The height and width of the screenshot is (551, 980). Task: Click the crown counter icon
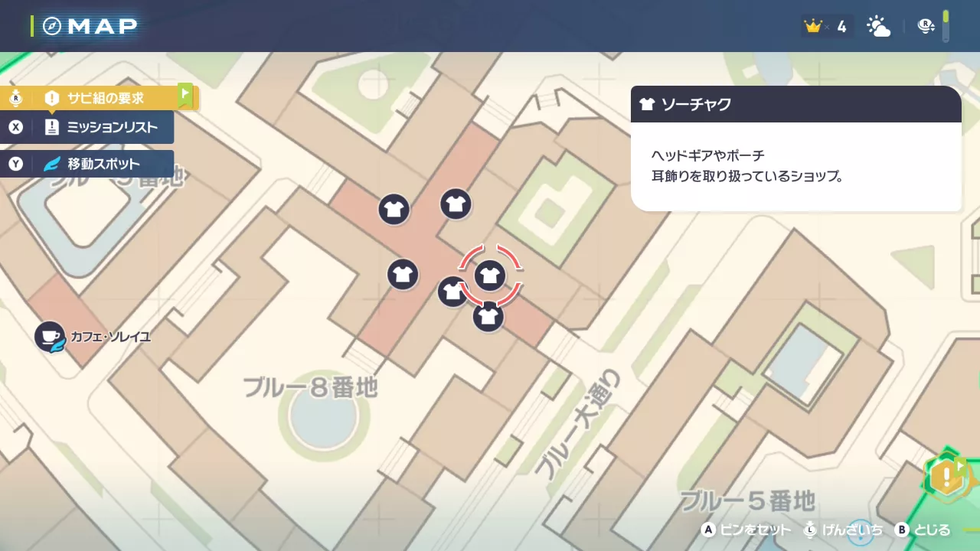coord(813,25)
